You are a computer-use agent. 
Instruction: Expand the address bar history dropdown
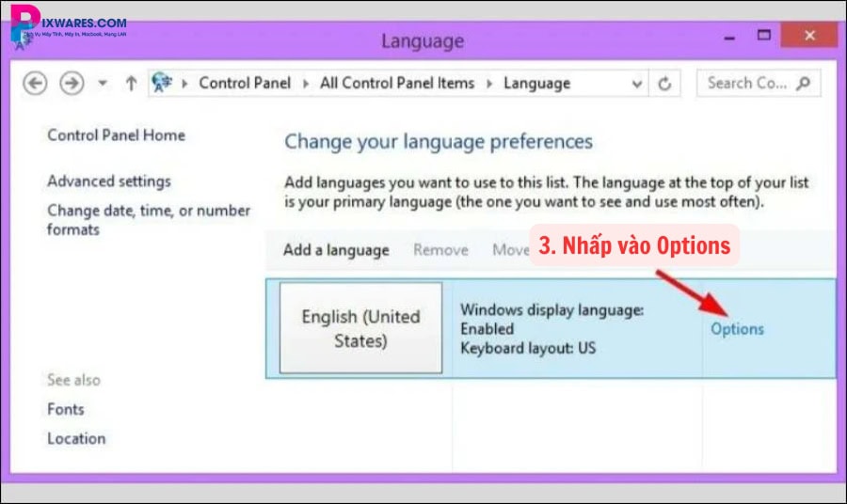(x=638, y=84)
